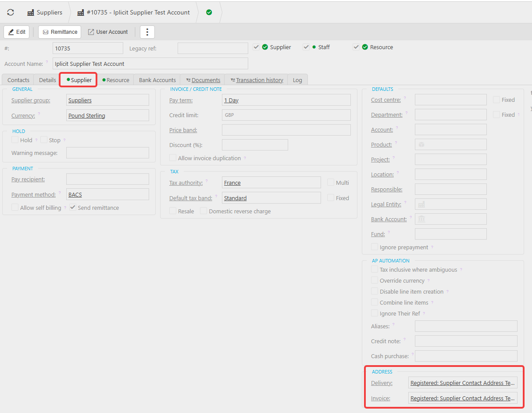Toggle the Resale checkbox
Image resolution: width=532 pixels, height=413 pixels.
(173, 211)
